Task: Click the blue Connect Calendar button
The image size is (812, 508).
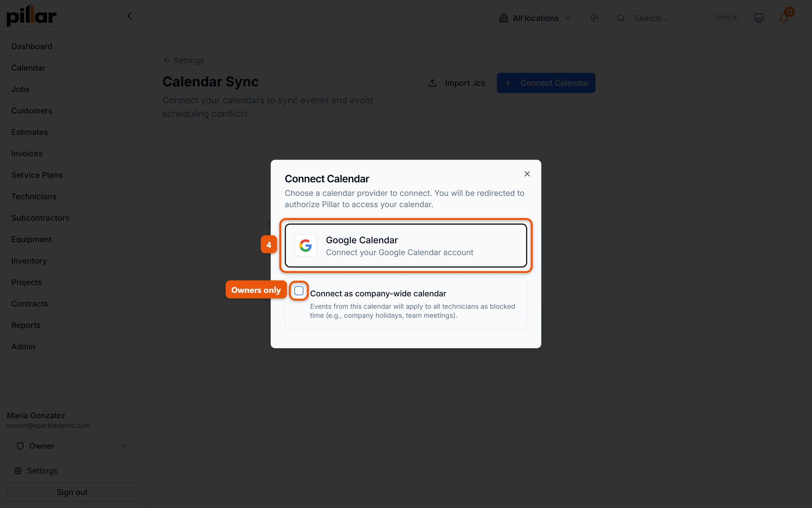Action: (x=546, y=83)
